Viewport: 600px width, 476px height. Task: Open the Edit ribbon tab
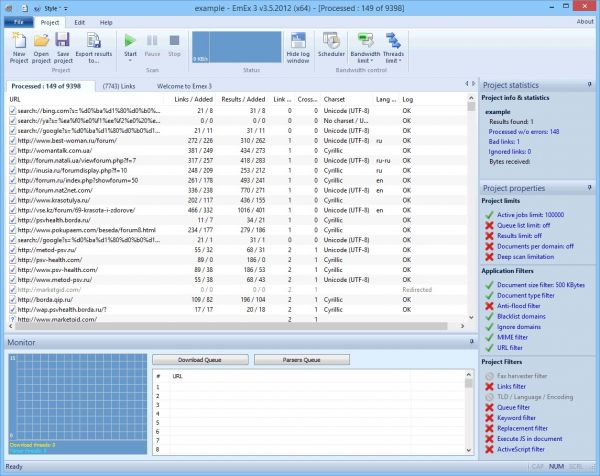[78, 21]
